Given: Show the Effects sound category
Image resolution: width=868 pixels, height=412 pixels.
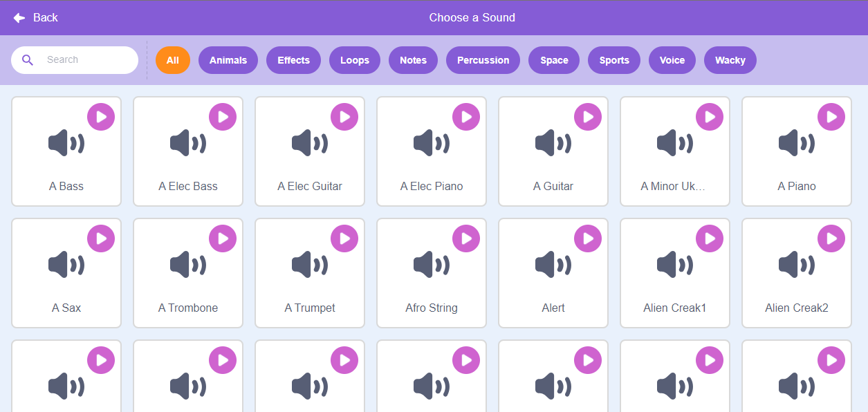Looking at the screenshot, I should (x=294, y=60).
